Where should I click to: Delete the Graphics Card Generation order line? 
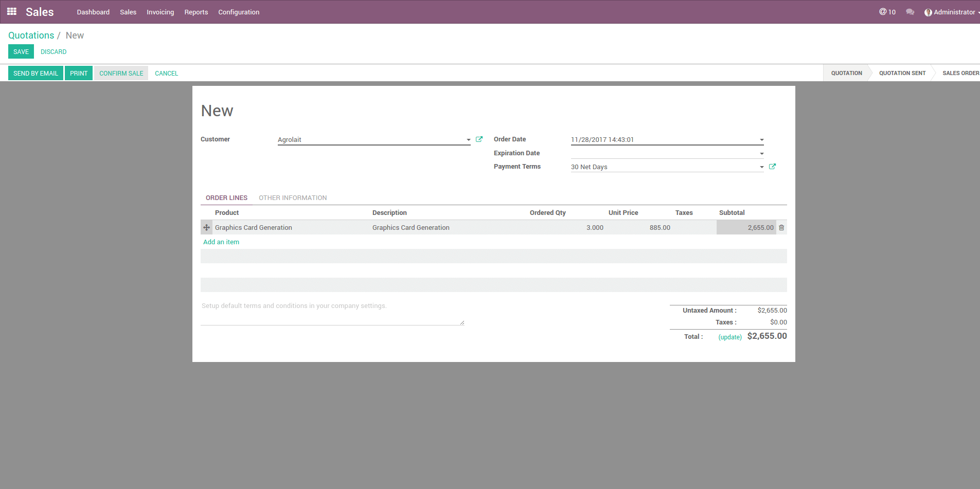(x=781, y=228)
